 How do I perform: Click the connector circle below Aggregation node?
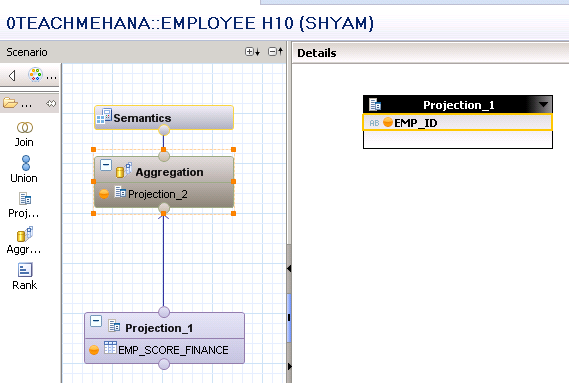coord(164,208)
